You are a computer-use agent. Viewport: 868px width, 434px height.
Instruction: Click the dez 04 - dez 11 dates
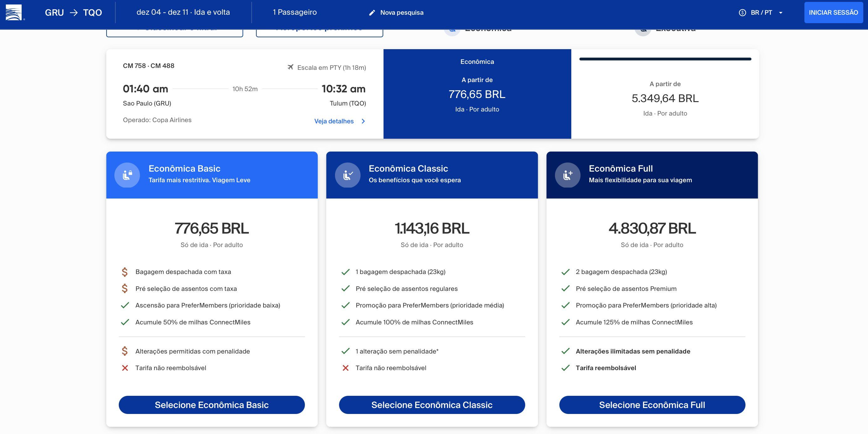tap(183, 12)
